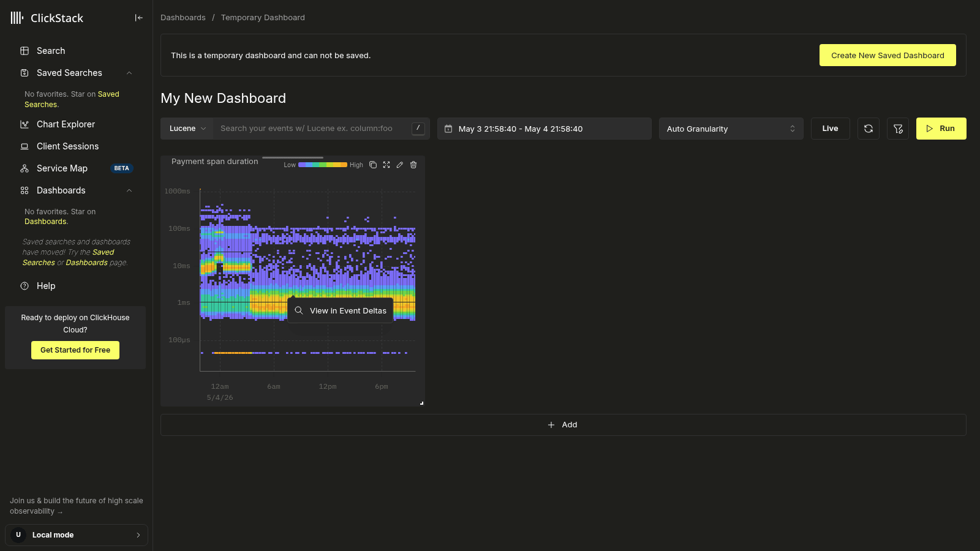Click the Chart Explorer icon
This screenshot has width=980, height=551.
[x=24, y=124]
